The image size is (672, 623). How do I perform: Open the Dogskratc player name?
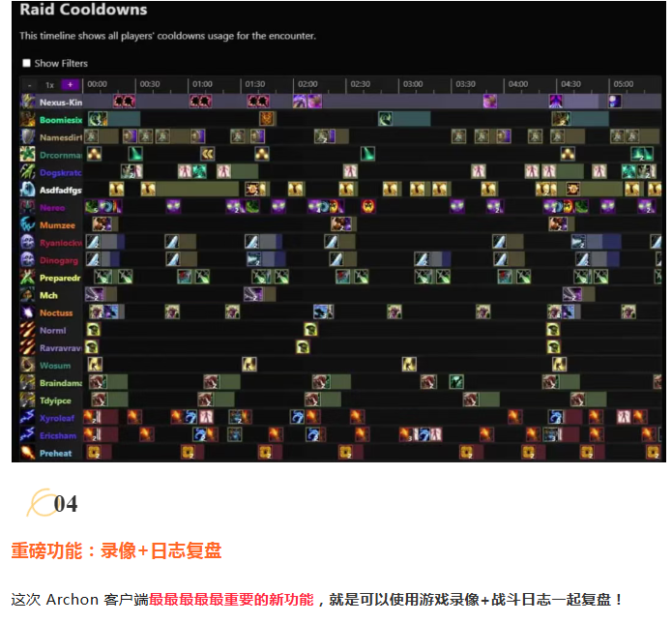60,172
